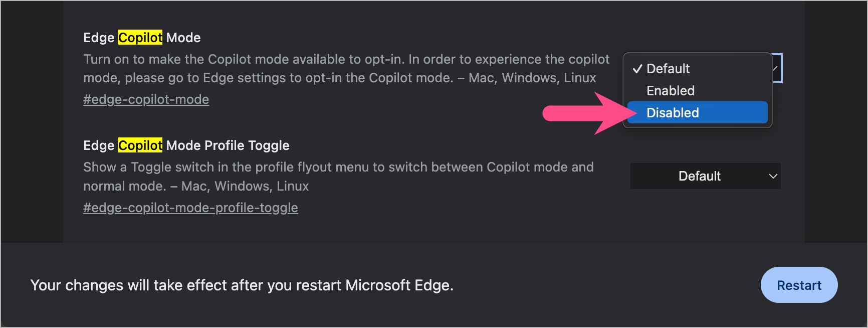The height and width of the screenshot is (328, 868).
Task: Click highlighted Copilot word in first flag title
Action: (140, 38)
